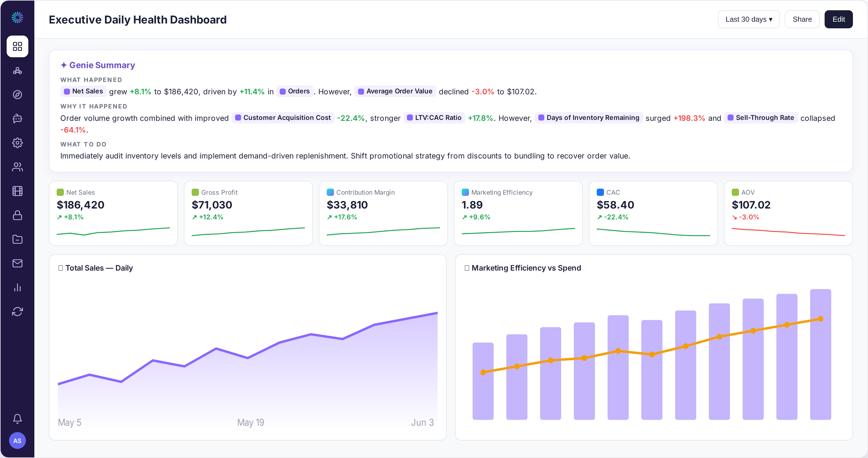Click the Share button
The width and height of the screenshot is (868, 458).
[802, 19]
